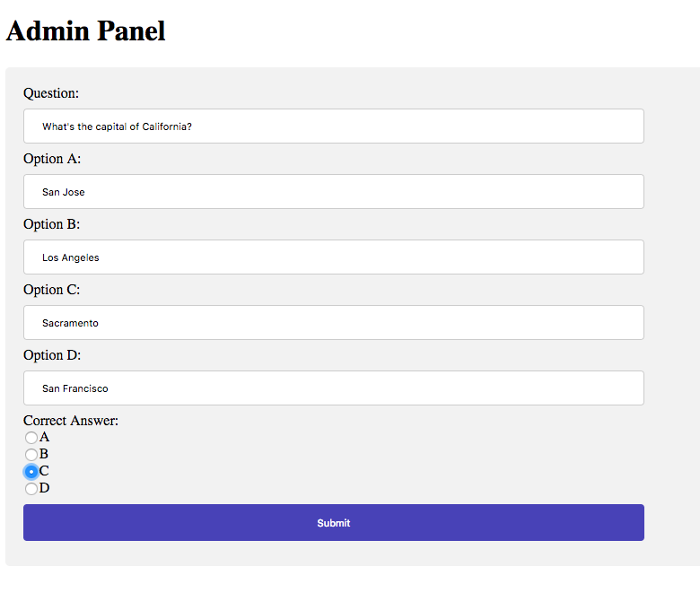700x610 pixels.
Task: Click the Question text input field
Action: (333, 126)
